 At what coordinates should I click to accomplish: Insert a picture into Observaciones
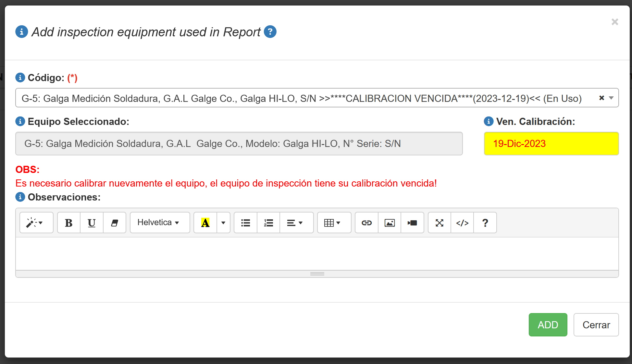(x=390, y=223)
